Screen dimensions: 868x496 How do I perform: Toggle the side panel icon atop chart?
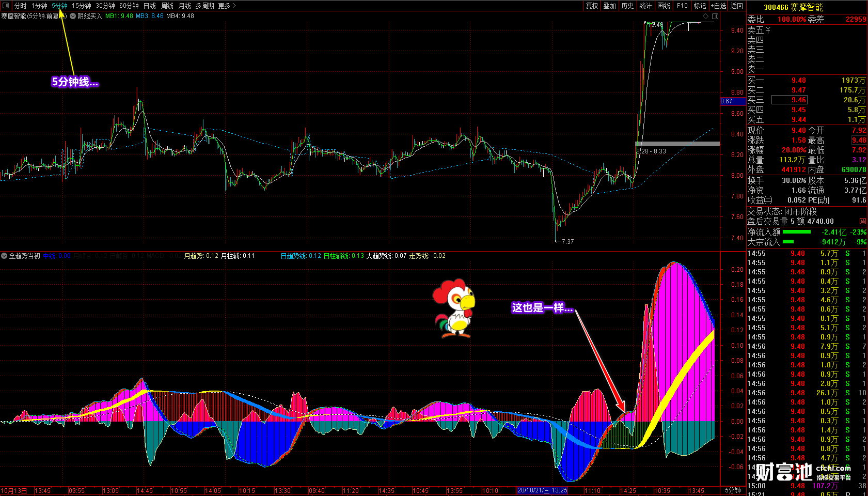tap(715, 16)
